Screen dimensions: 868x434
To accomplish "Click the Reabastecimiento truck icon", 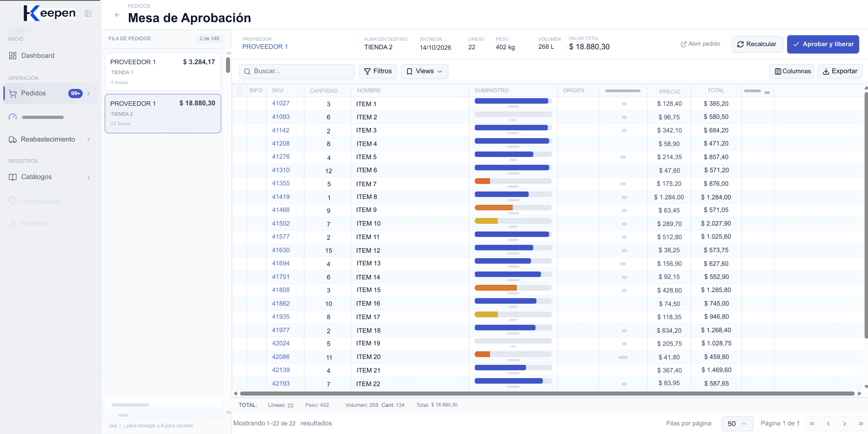I will [x=13, y=140].
